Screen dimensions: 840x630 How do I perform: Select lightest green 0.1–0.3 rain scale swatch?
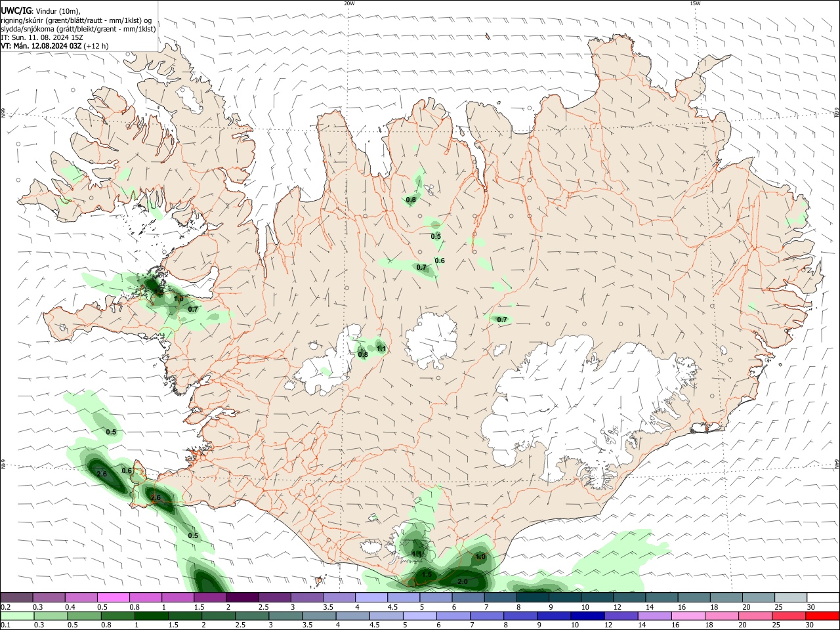point(18,616)
